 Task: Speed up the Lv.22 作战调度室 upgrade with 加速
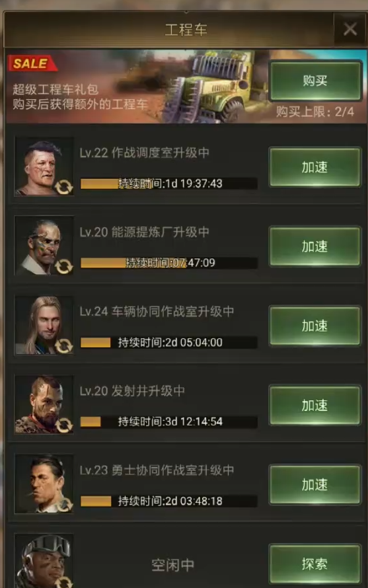pos(314,167)
